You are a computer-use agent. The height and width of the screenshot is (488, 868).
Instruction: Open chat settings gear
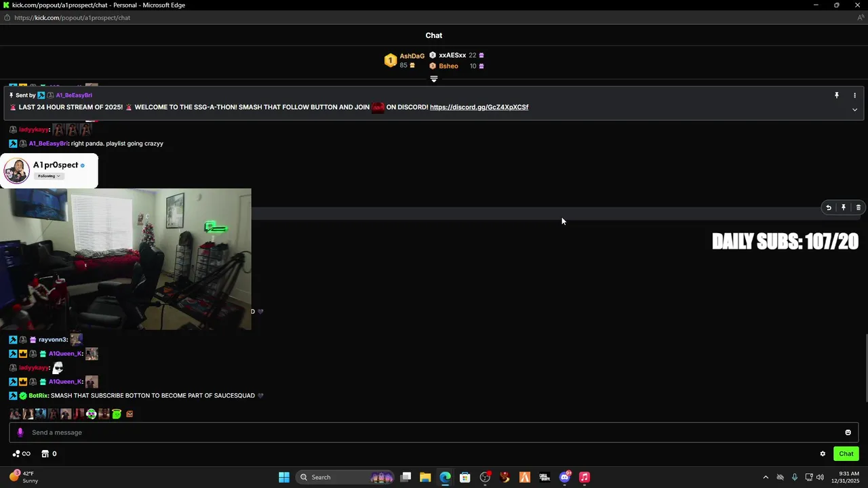point(823,454)
